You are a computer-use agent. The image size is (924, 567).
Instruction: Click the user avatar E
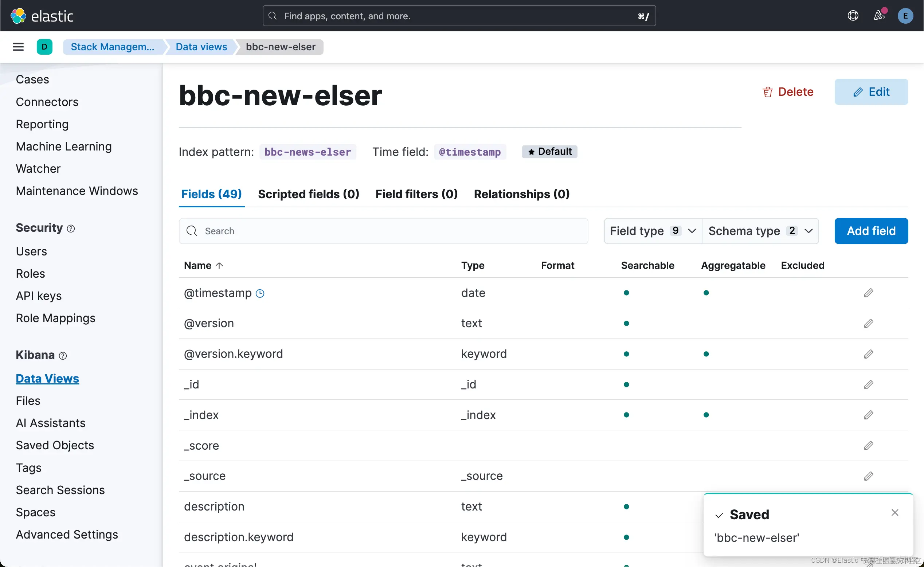(x=905, y=16)
